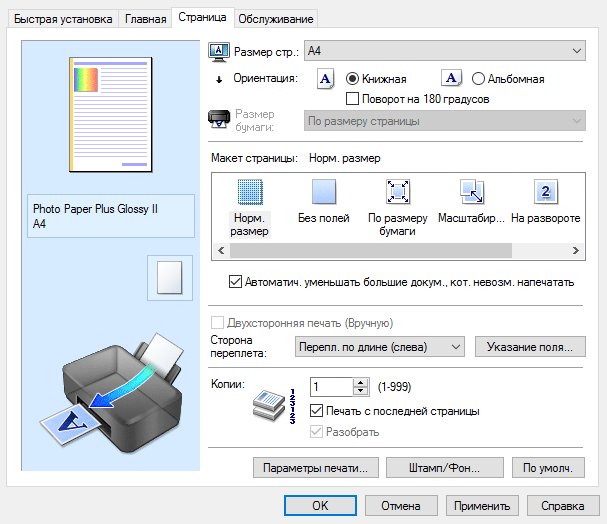Click the Сторона переплета: label
The image size is (607, 524).
point(238,346)
